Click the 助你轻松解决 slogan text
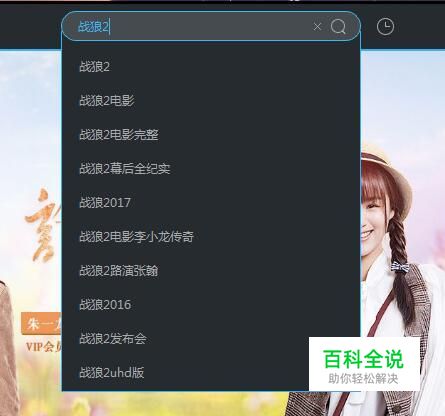The width and height of the screenshot is (445, 416). pos(363,379)
